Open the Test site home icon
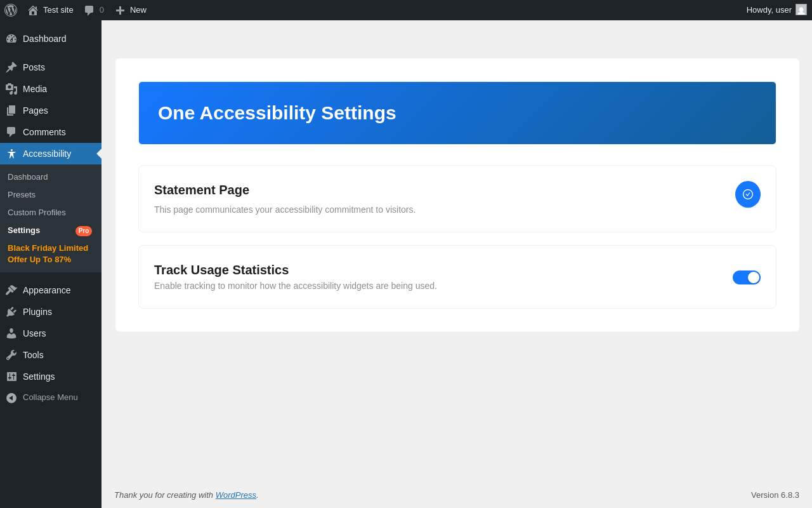Image resolution: width=812 pixels, height=508 pixels. click(33, 10)
